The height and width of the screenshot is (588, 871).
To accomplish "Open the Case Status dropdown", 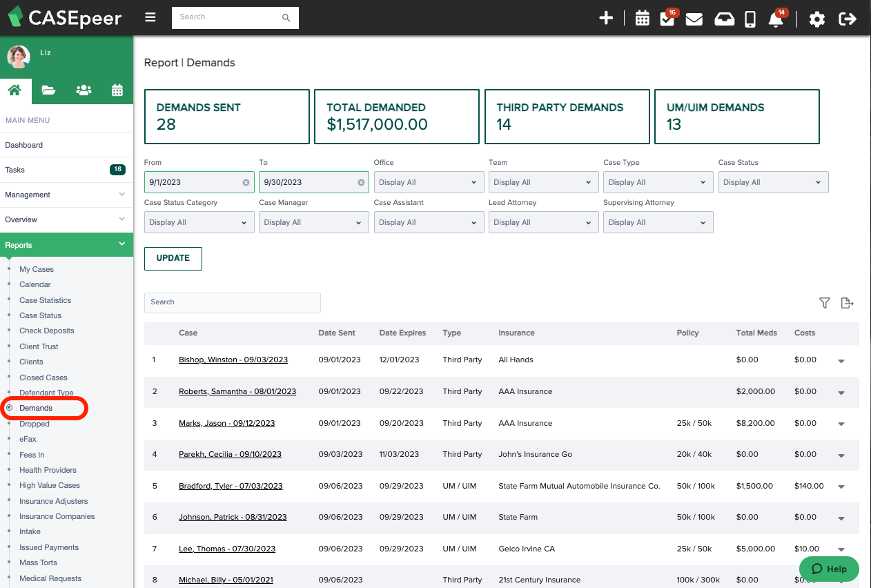I will 774,182.
